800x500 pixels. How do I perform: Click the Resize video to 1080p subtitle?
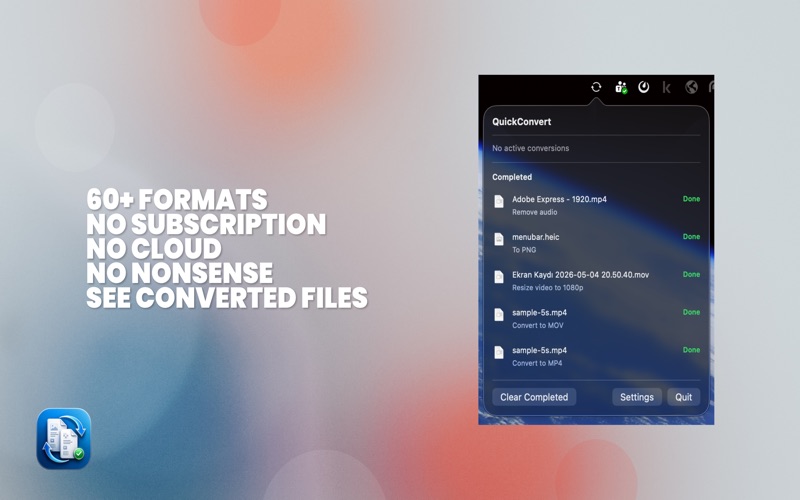pos(547,288)
